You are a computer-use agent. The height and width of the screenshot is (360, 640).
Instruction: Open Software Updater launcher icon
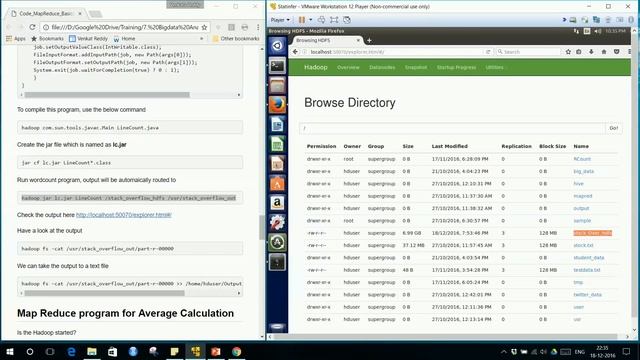pyautogui.click(x=277, y=242)
